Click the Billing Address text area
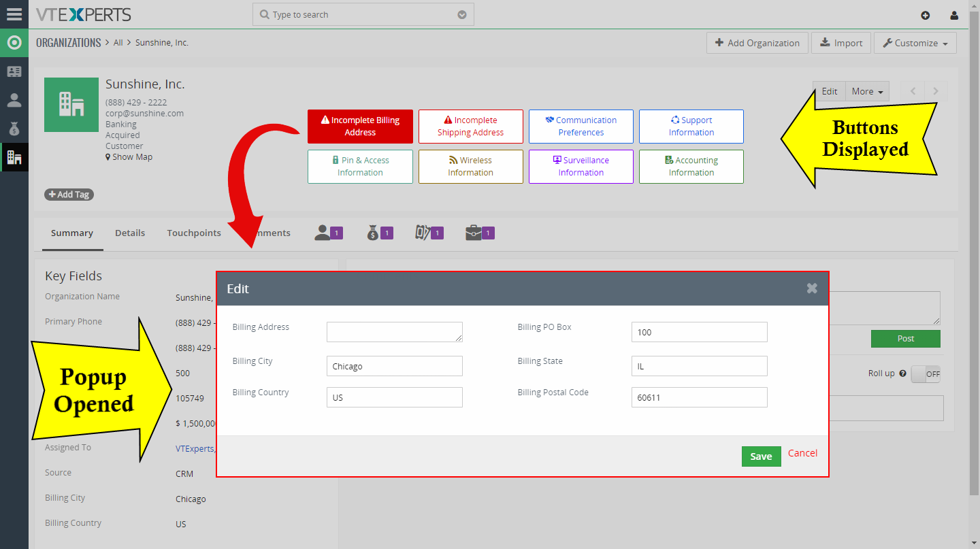The width and height of the screenshot is (980, 549). 395,332
